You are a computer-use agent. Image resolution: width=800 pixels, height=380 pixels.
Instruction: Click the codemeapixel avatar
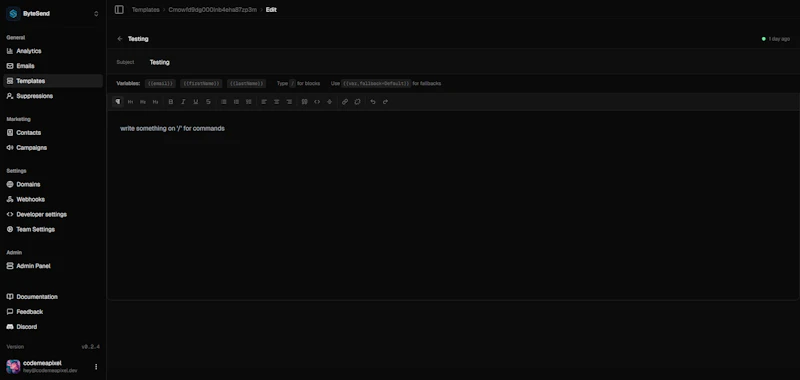click(x=13, y=366)
